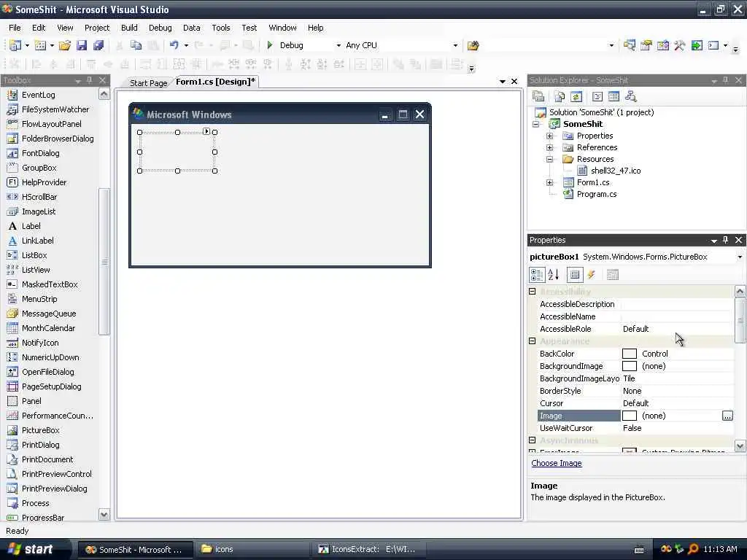The width and height of the screenshot is (747, 560).
Task: Switch to IconsExtract taskbar button
Action: click(369, 549)
